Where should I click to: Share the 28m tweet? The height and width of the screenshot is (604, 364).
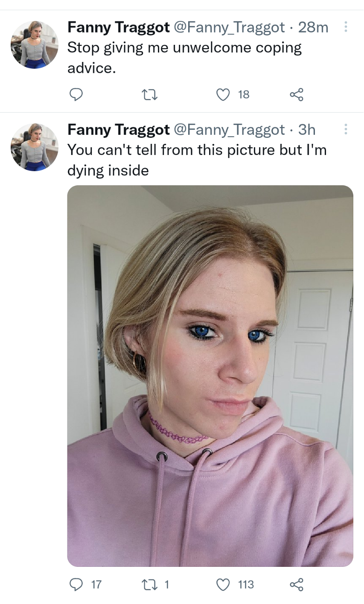(297, 94)
